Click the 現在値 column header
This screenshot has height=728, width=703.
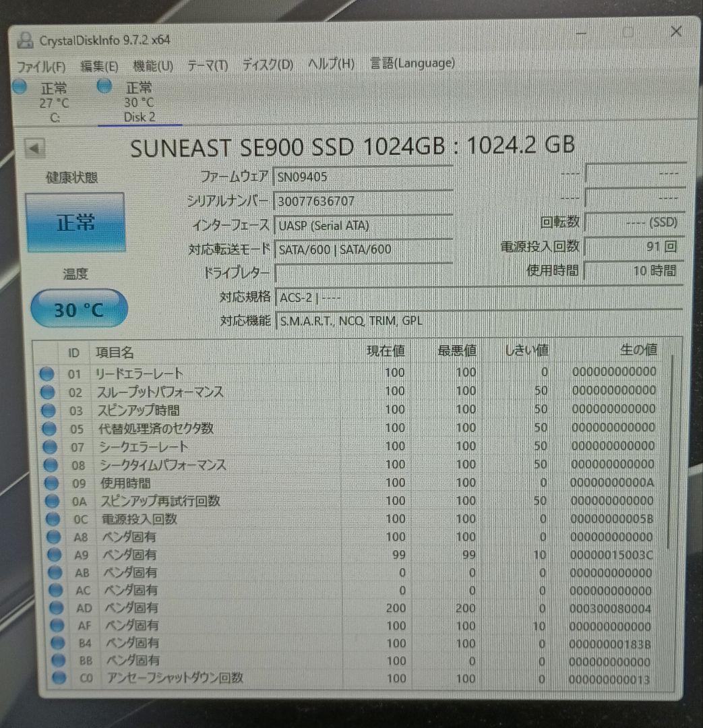point(386,351)
